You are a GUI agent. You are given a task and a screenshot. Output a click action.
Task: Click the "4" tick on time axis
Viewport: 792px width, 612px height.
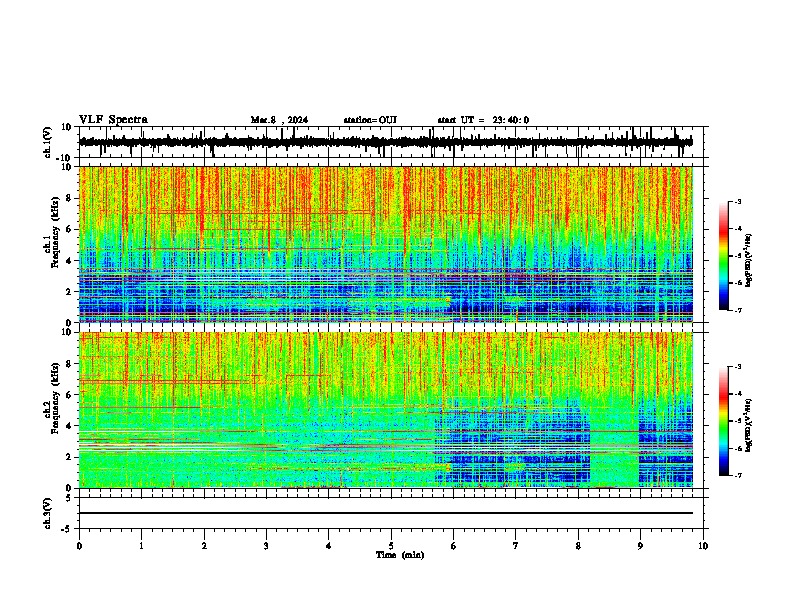(329, 546)
